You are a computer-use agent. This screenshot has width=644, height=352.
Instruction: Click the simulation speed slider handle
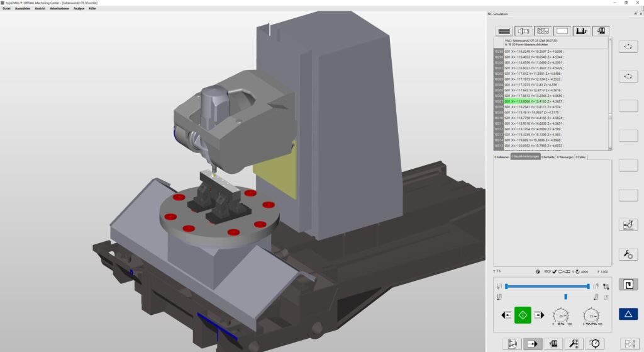(565, 296)
